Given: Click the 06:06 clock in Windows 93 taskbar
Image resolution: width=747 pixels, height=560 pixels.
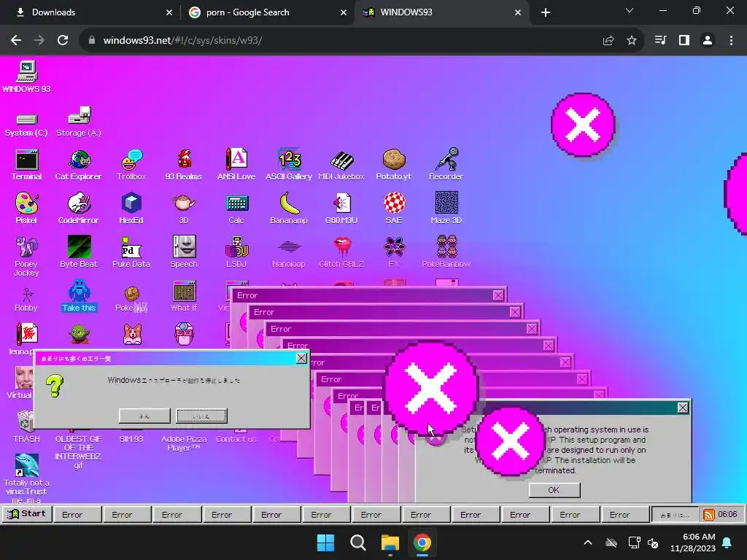Looking at the screenshot, I should pos(727,514).
